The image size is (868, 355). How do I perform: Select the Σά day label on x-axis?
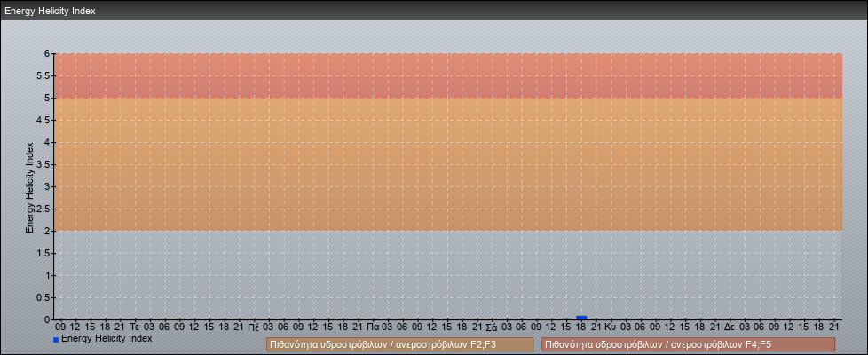491,327
